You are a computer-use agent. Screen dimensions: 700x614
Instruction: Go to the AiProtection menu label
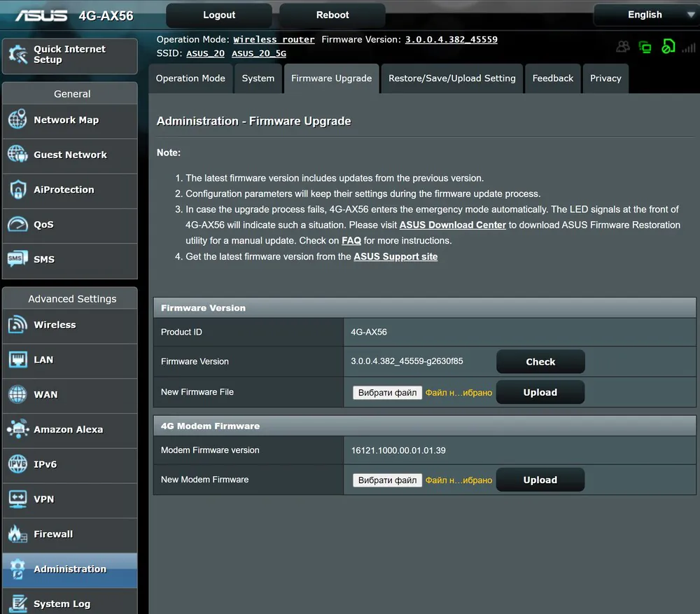pos(64,189)
